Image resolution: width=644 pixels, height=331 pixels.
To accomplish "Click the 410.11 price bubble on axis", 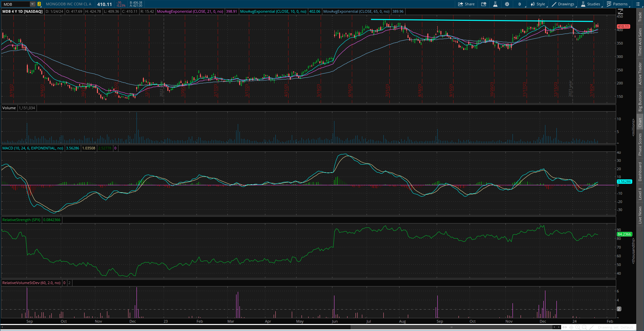I will tap(624, 26).
